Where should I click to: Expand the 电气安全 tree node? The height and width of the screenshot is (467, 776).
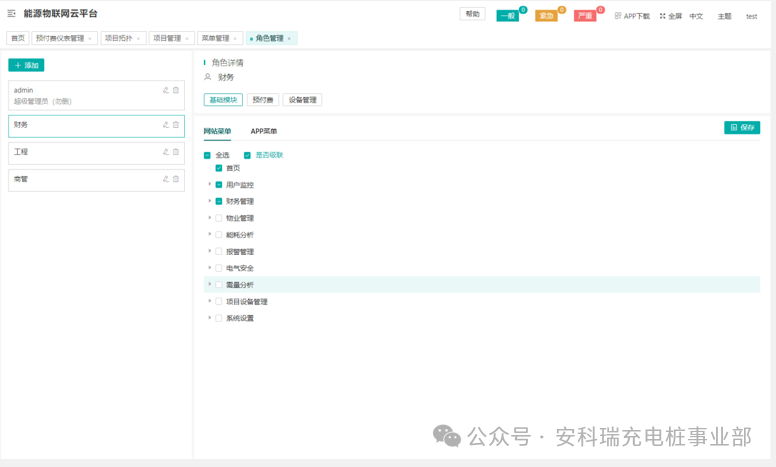point(210,268)
